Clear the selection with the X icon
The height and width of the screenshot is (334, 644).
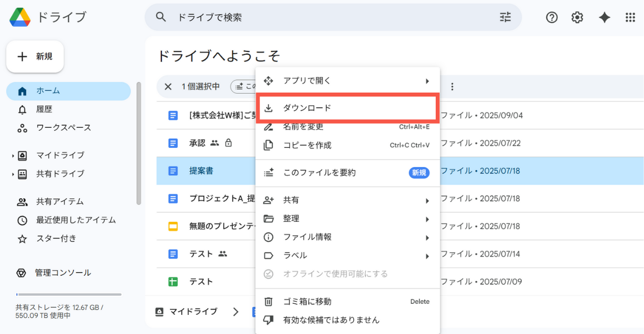pos(168,86)
